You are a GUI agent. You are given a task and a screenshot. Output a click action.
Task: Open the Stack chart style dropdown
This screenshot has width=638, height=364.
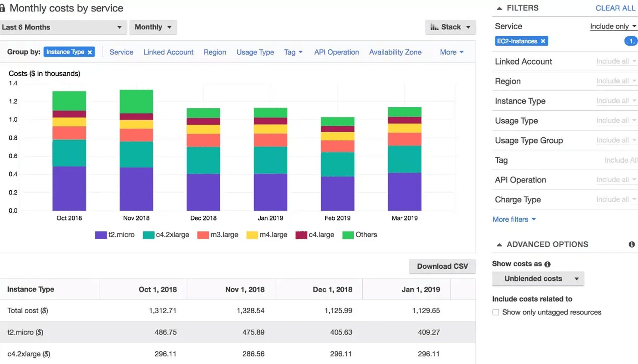(x=450, y=27)
